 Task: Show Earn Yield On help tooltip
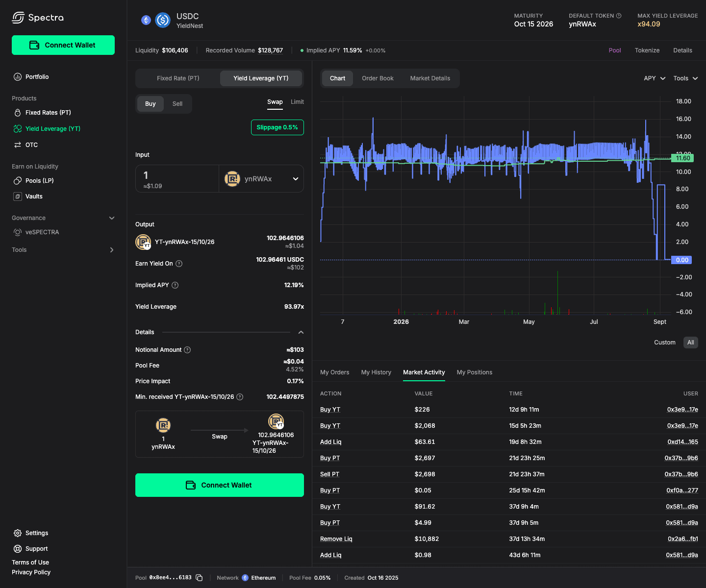pos(179,264)
